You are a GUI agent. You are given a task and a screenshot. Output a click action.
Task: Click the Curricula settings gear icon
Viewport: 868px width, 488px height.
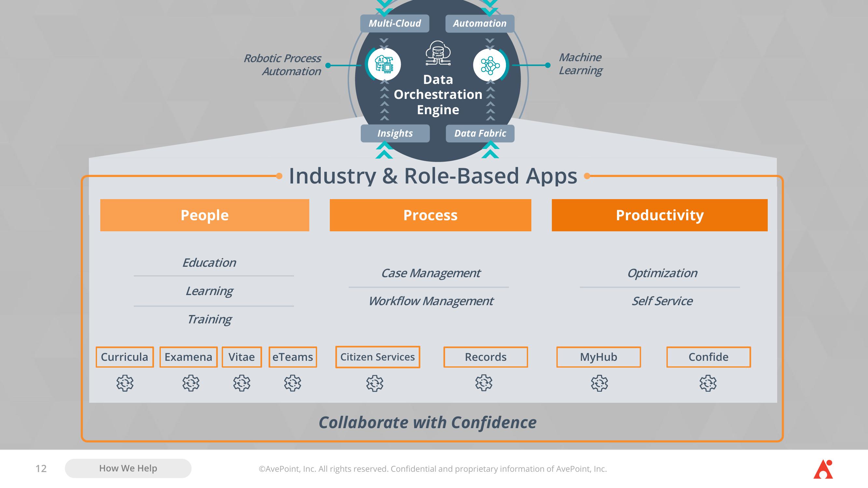pyautogui.click(x=125, y=383)
